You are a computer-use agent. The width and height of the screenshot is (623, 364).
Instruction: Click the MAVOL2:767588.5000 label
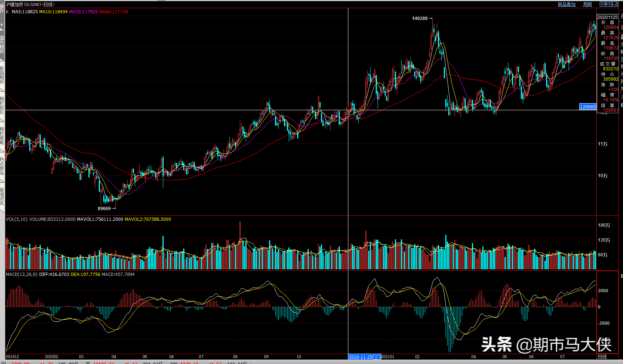(148, 219)
